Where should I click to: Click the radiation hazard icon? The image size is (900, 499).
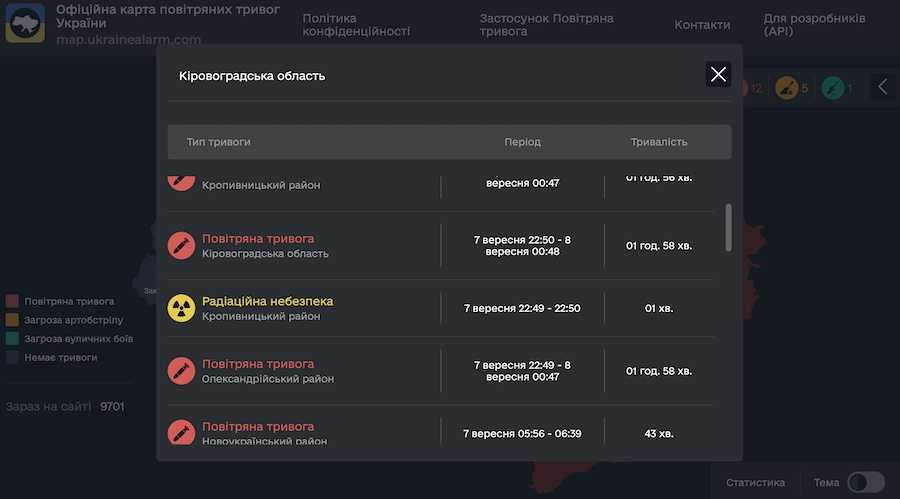pyautogui.click(x=181, y=308)
